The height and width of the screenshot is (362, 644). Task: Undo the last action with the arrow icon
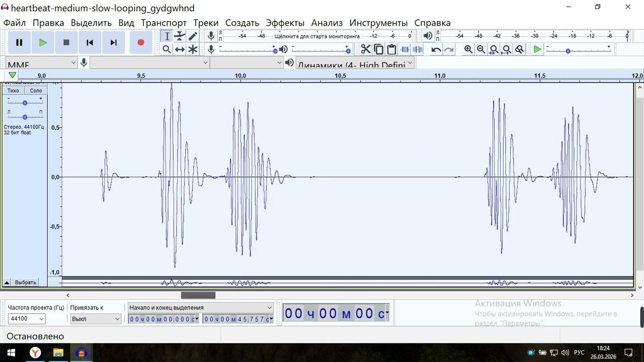point(436,49)
